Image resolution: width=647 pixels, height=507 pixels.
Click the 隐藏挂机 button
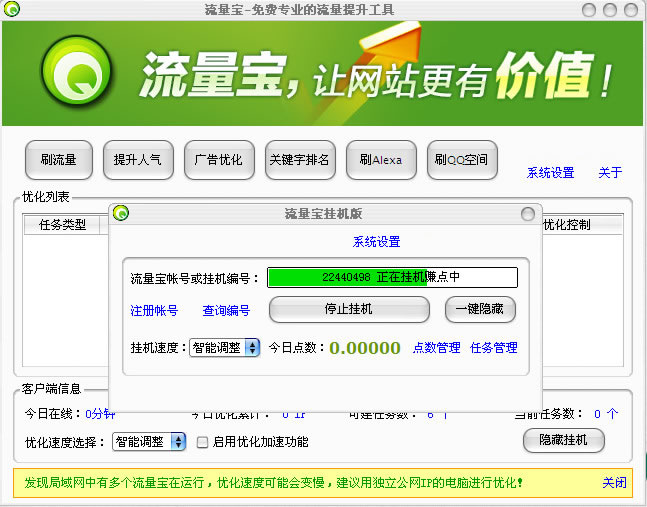pyautogui.click(x=564, y=440)
